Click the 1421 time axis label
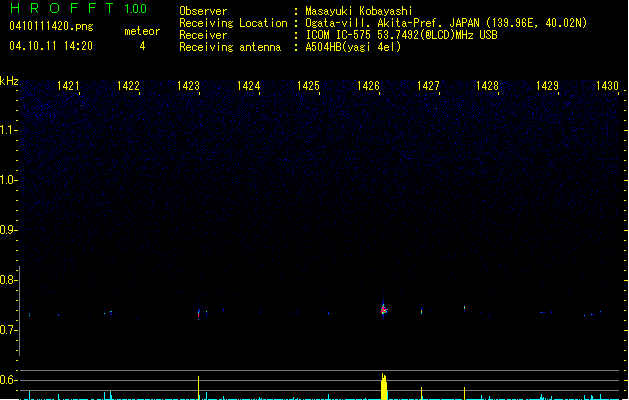 click(68, 86)
